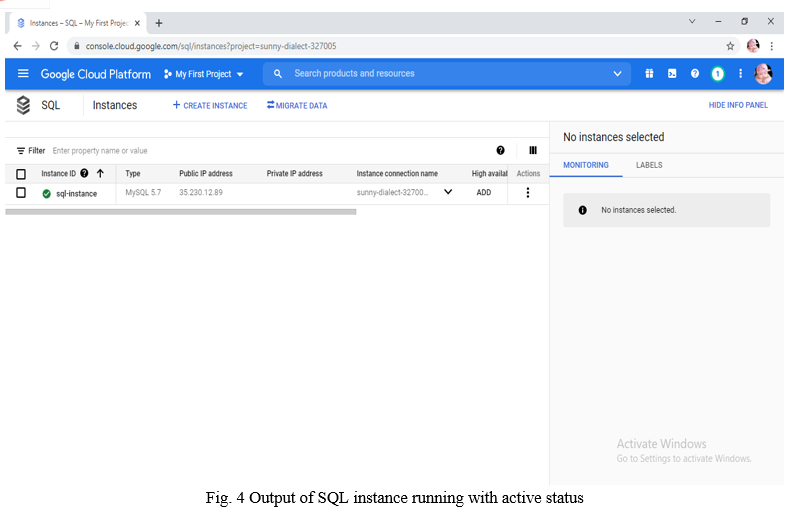Click green running status icon of sql-instance
Screen dimensions: 791x514
46,194
